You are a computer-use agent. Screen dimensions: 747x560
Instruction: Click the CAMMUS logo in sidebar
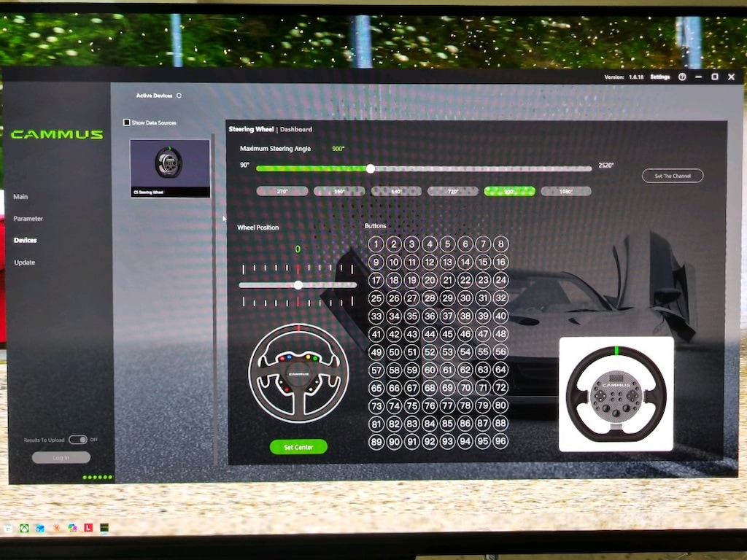coord(57,135)
